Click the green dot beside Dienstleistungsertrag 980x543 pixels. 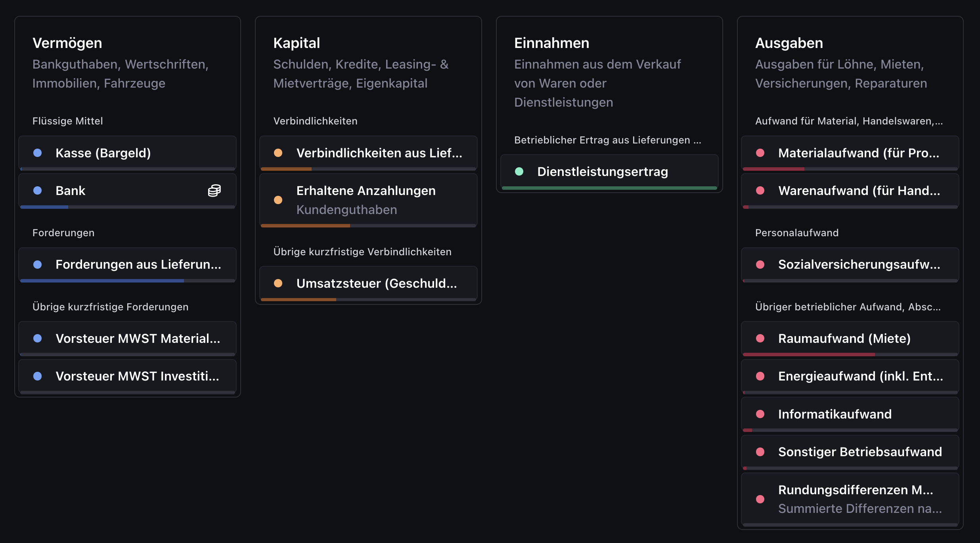pos(519,172)
